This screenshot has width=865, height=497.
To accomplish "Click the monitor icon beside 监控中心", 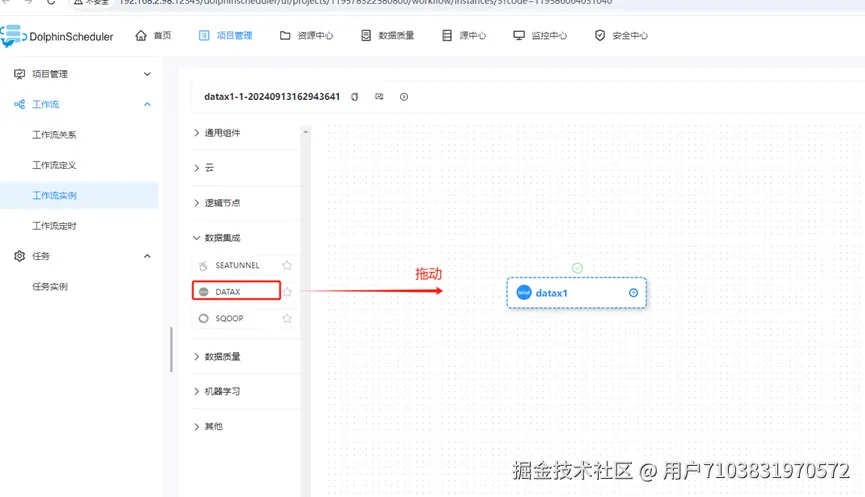I will click(519, 35).
